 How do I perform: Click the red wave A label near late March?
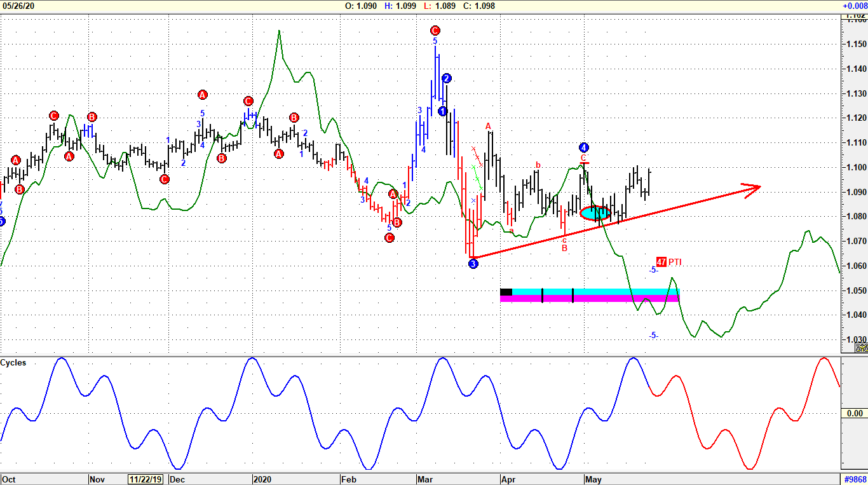point(488,126)
